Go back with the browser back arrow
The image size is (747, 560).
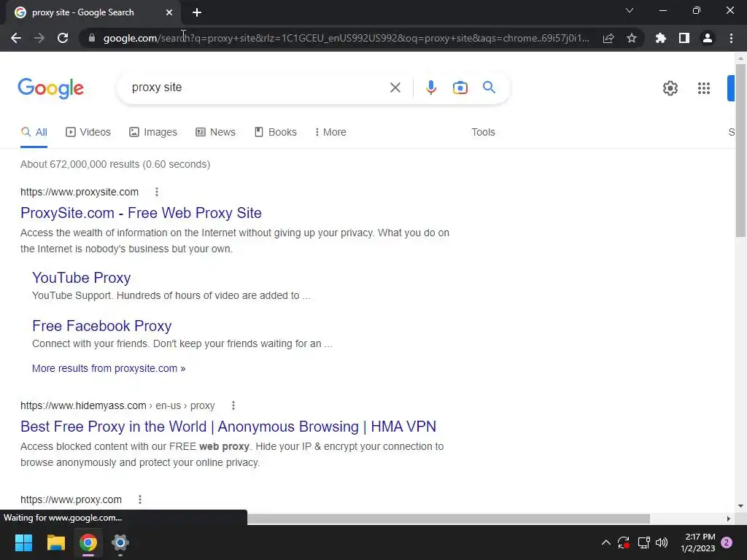pyautogui.click(x=16, y=38)
